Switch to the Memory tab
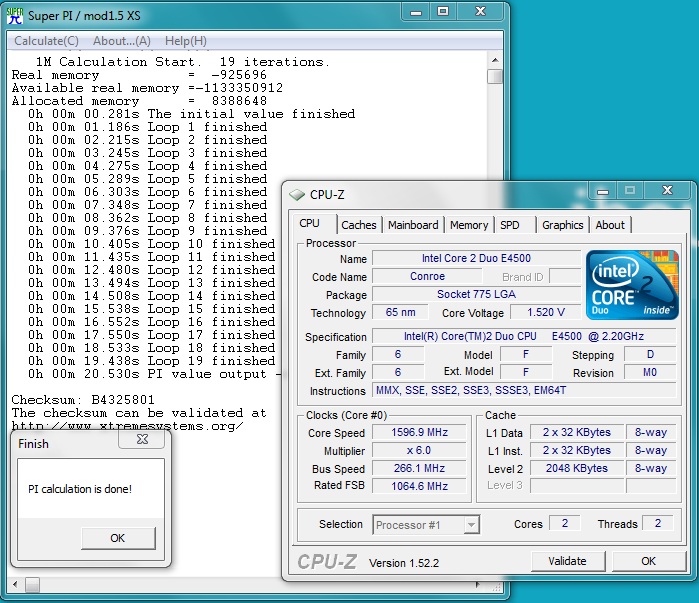This screenshot has width=699, height=603. [469, 225]
